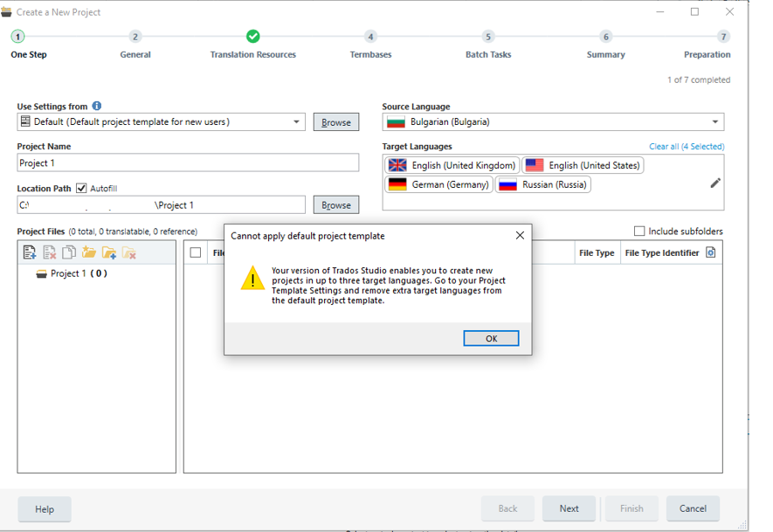773x532 pixels.
Task: Click the "1 of 7 completed" text
Action: point(699,79)
